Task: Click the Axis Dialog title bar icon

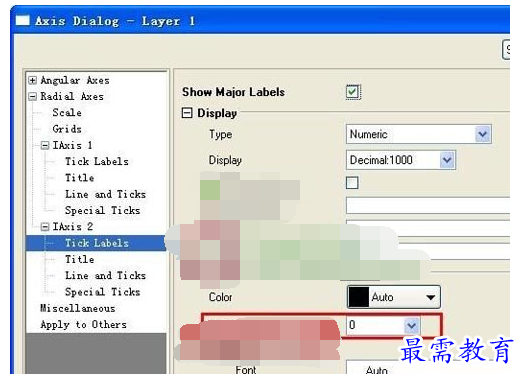Action: pyautogui.click(x=23, y=21)
